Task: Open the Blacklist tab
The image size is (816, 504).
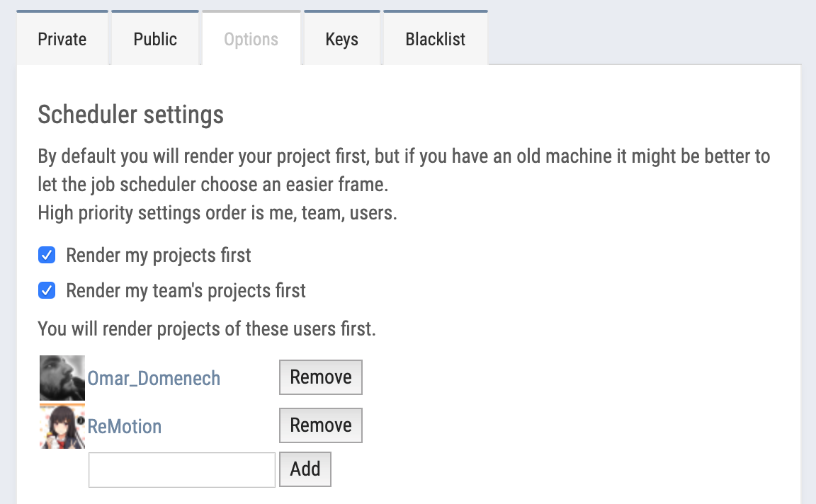Action: 435,39
